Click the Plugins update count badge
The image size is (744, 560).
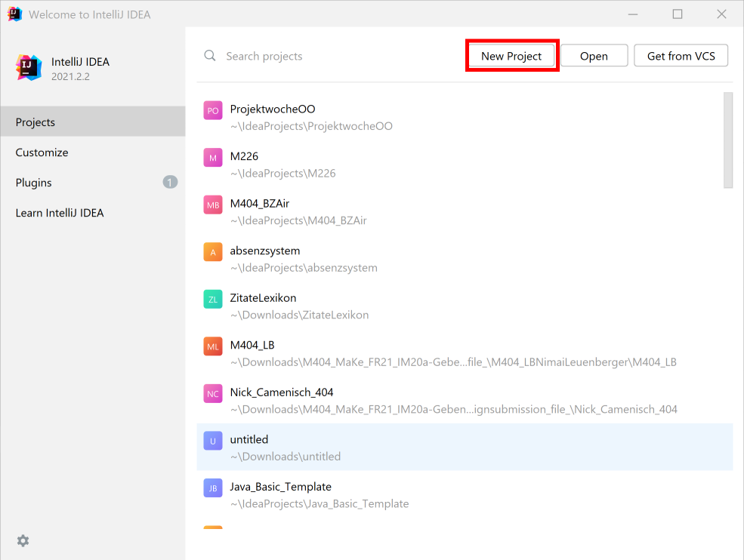coord(171,182)
